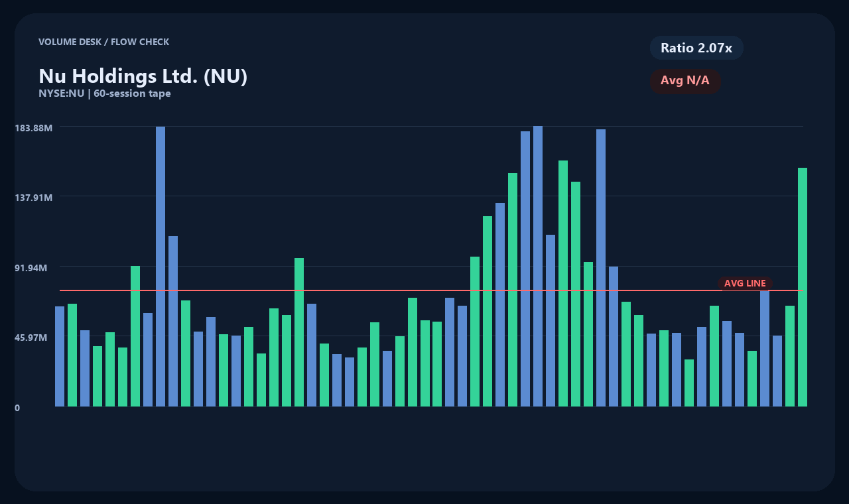Click the Avg N/A badge
Viewport: 849px width, 504px height.
click(685, 81)
